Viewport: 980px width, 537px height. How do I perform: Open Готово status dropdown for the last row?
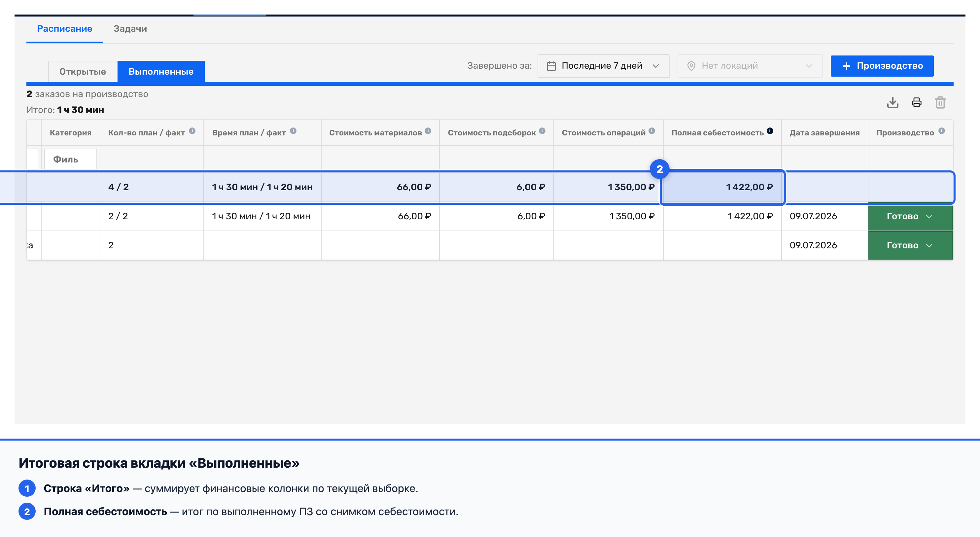[910, 245]
